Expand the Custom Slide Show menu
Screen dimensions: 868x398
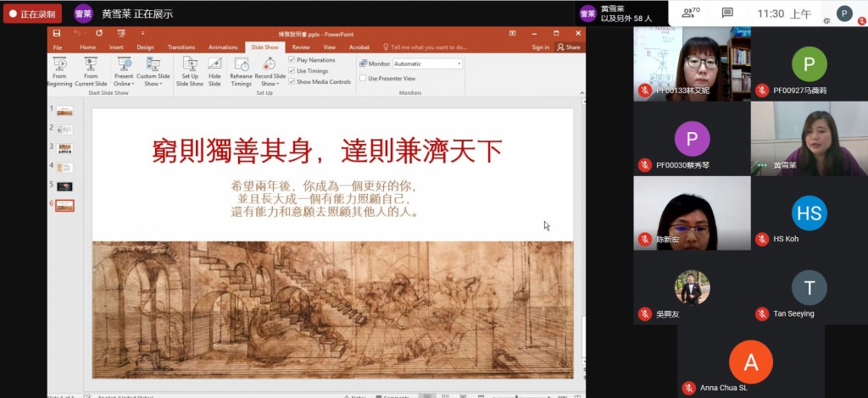(153, 72)
